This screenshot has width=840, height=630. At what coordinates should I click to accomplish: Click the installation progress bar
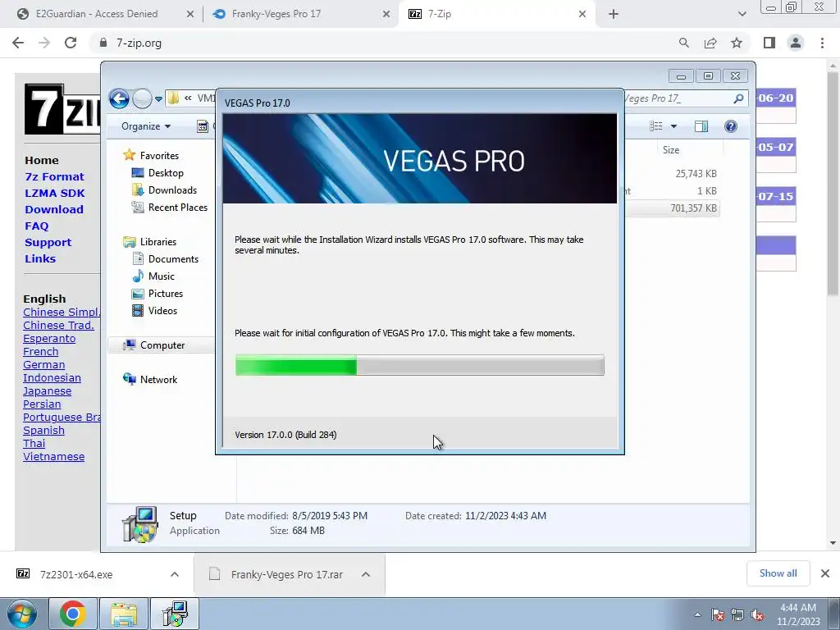click(x=419, y=365)
